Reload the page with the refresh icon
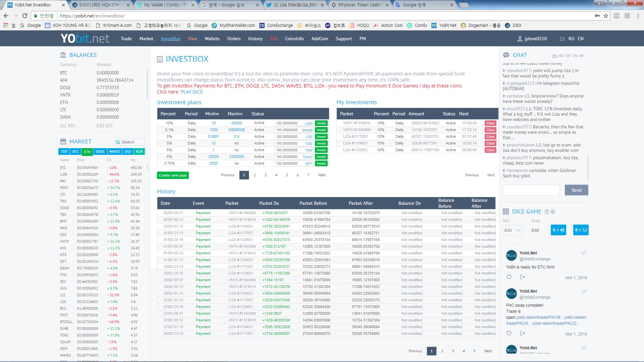 tap(25, 16)
